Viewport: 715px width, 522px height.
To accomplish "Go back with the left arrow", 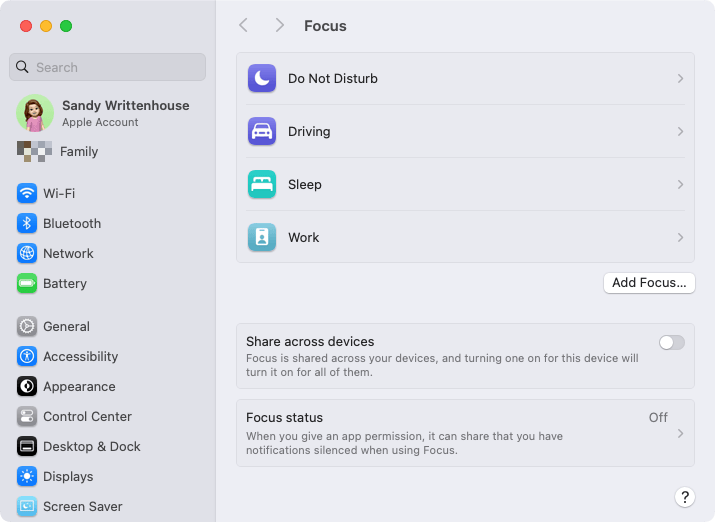I will (x=244, y=26).
